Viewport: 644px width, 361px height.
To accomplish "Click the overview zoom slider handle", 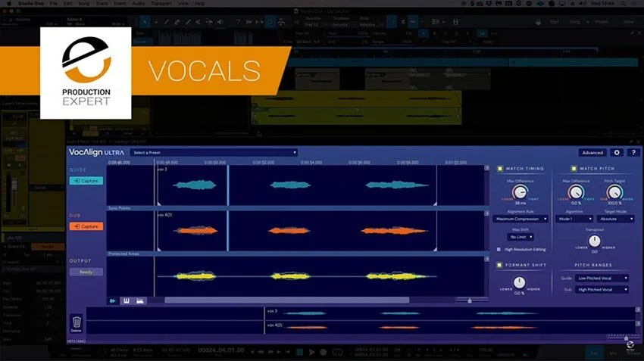I will 627,338.
